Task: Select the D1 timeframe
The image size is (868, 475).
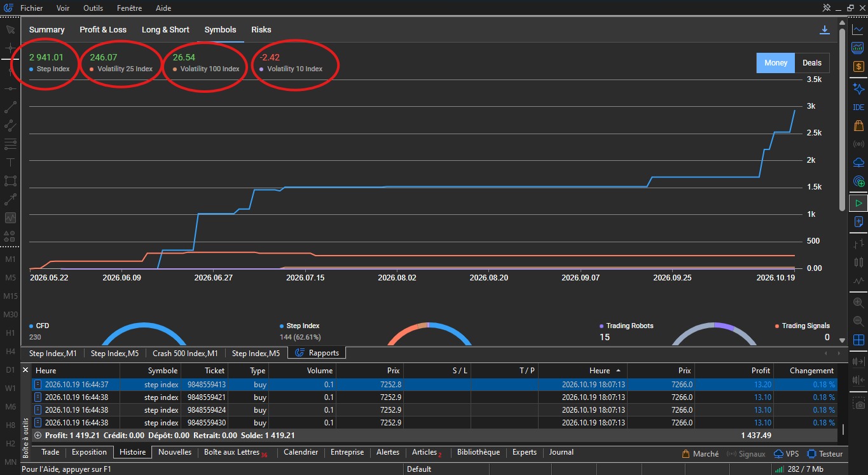Action: [11, 369]
